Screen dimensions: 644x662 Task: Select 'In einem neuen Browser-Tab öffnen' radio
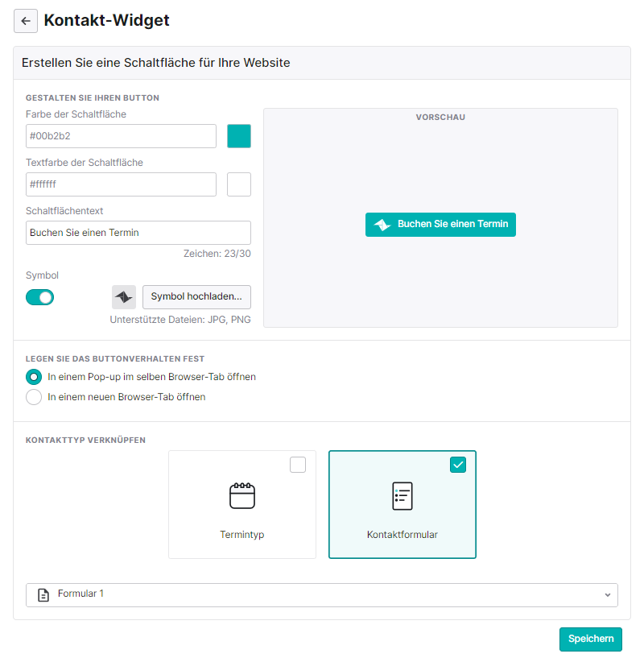click(x=34, y=397)
